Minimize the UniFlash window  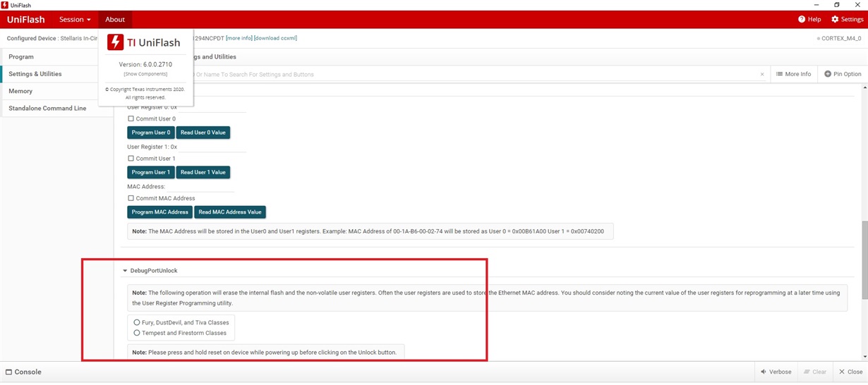[x=816, y=5]
